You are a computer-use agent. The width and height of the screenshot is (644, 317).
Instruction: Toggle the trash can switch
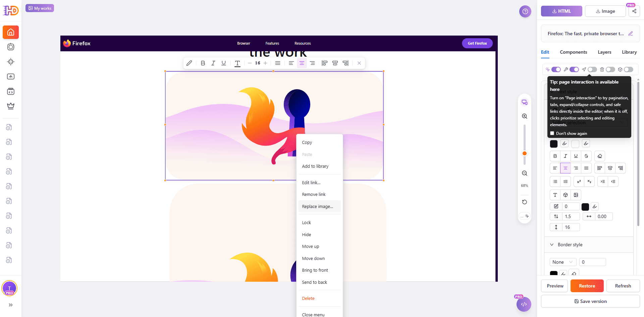tap(610, 69)
